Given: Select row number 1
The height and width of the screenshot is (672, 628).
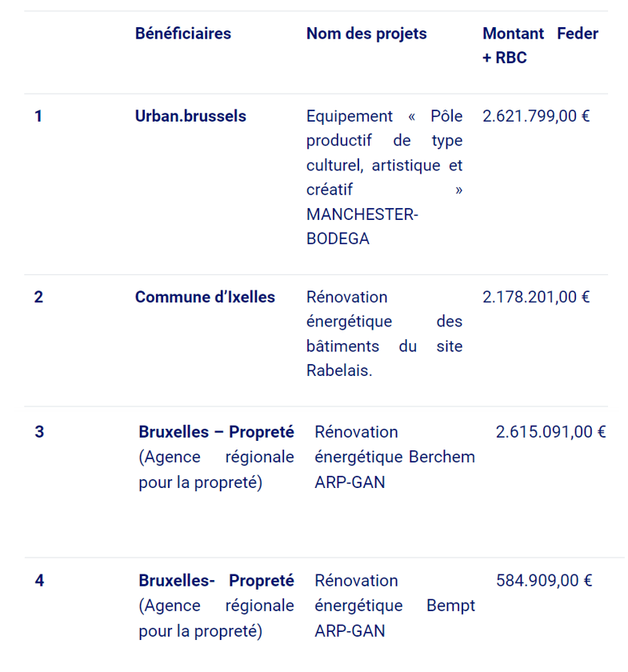Looking at the screenshot, I should coord(38,116).
